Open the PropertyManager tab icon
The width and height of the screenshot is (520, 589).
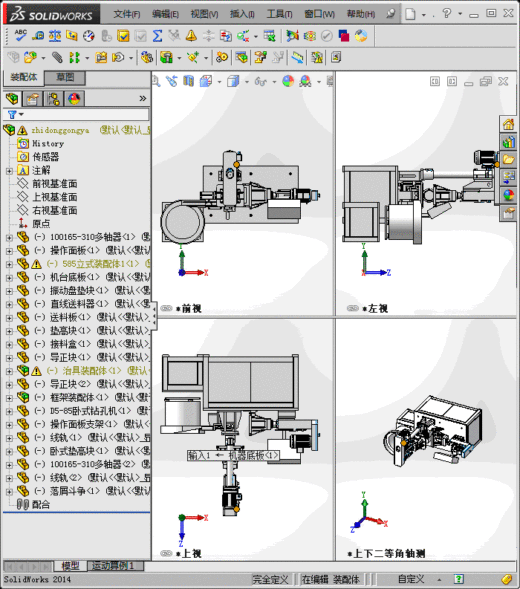pyautogui.click(x=33, y=99)
